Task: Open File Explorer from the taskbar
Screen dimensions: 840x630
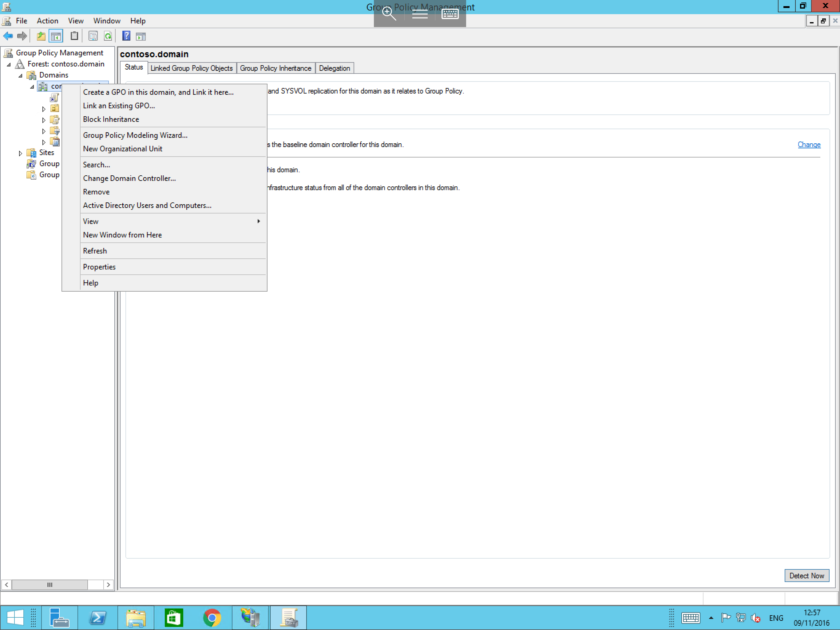Action: tap(136, 617)
